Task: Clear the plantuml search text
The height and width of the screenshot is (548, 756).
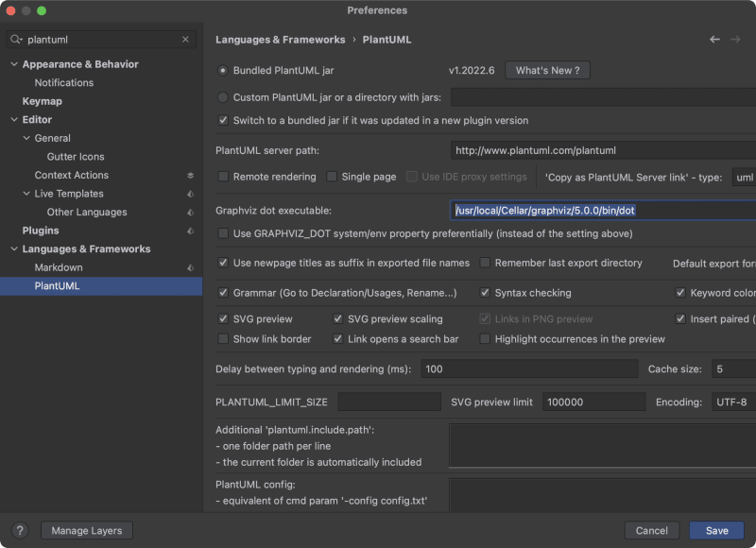Action: point(185,39)
